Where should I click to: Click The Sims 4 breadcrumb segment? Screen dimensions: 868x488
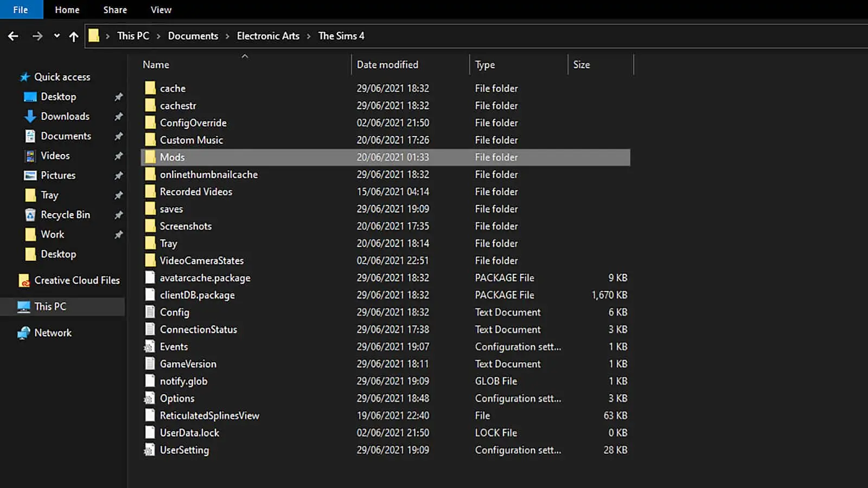tap(341, 36)
